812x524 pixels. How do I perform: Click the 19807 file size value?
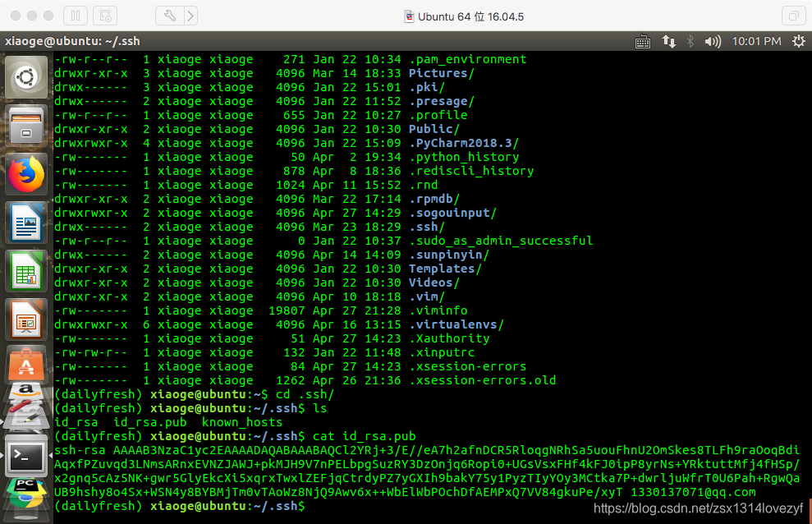(x=287, y=311)
